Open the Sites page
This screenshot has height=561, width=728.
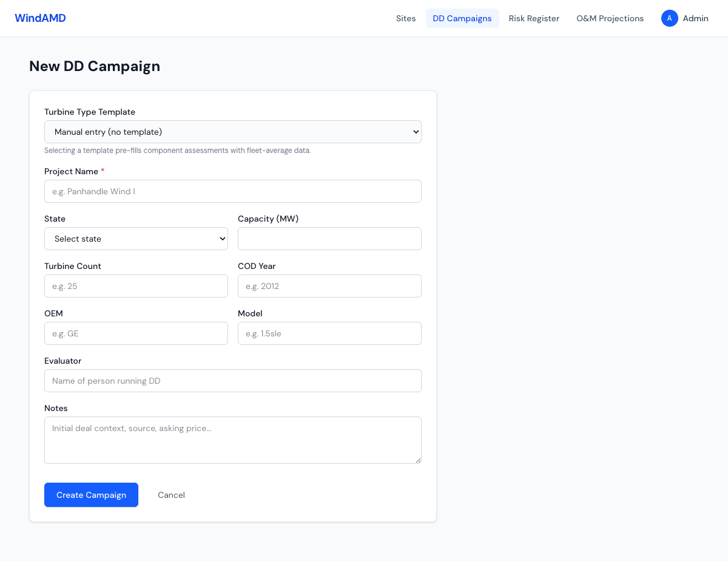406,18
